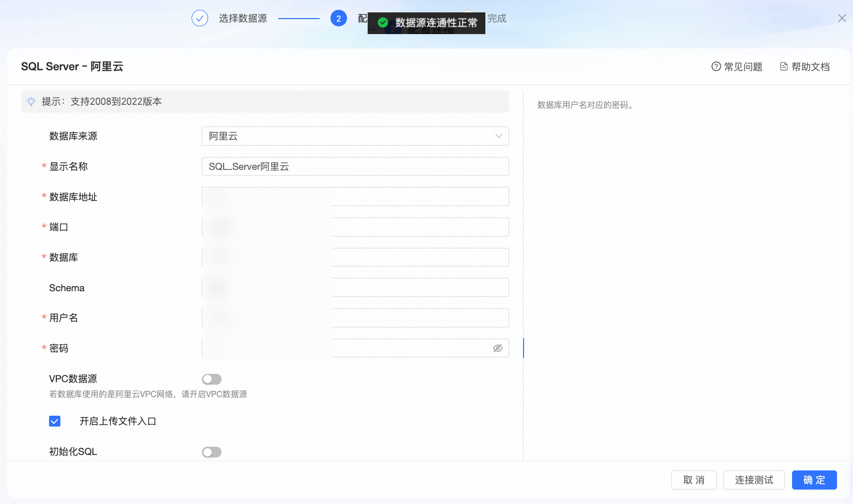Uncheck the 开启上传文件入口 checkbox

tap(55, 421)
